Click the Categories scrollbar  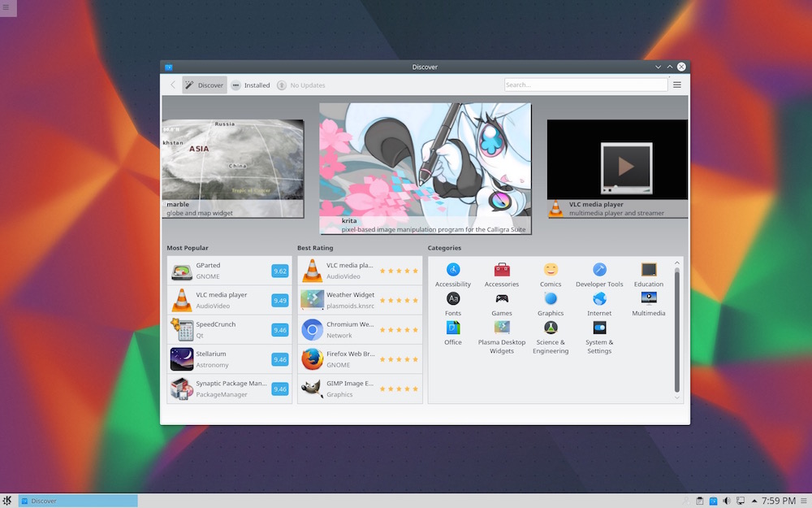point(677,330)
